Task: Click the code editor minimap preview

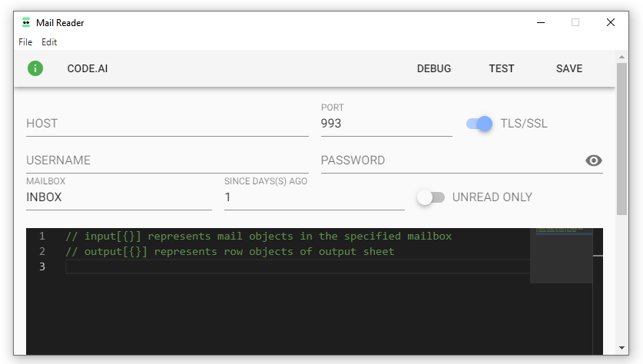Action: pyautogui.click(x=561, y=256)
